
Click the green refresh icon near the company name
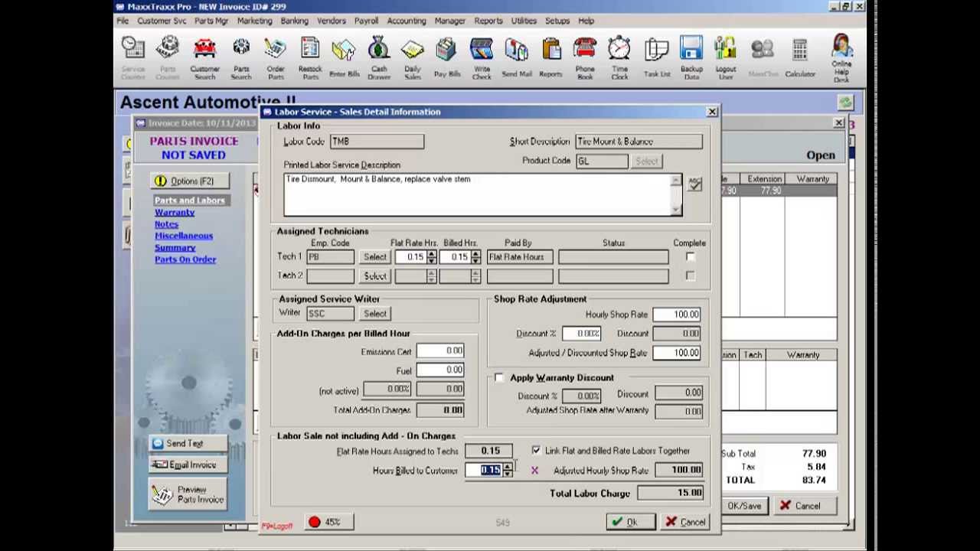pyautogui.click(x=845, y=103)
